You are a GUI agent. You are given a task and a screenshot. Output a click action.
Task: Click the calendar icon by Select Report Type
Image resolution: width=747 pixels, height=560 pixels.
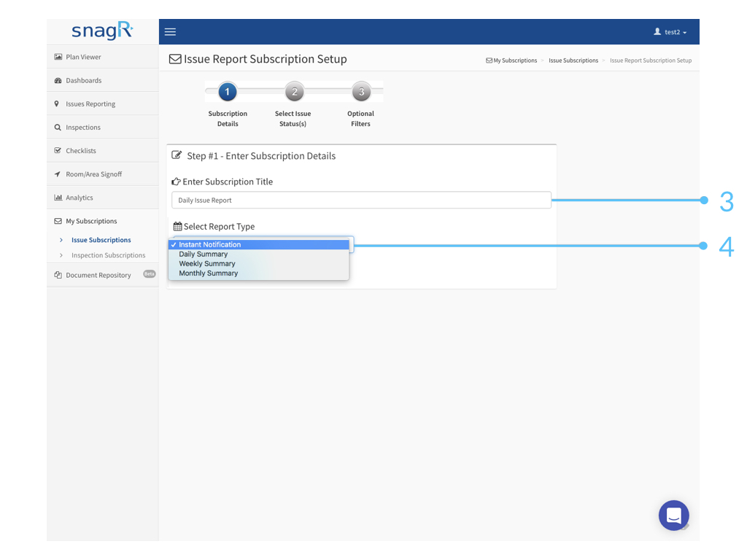[178, 226]
